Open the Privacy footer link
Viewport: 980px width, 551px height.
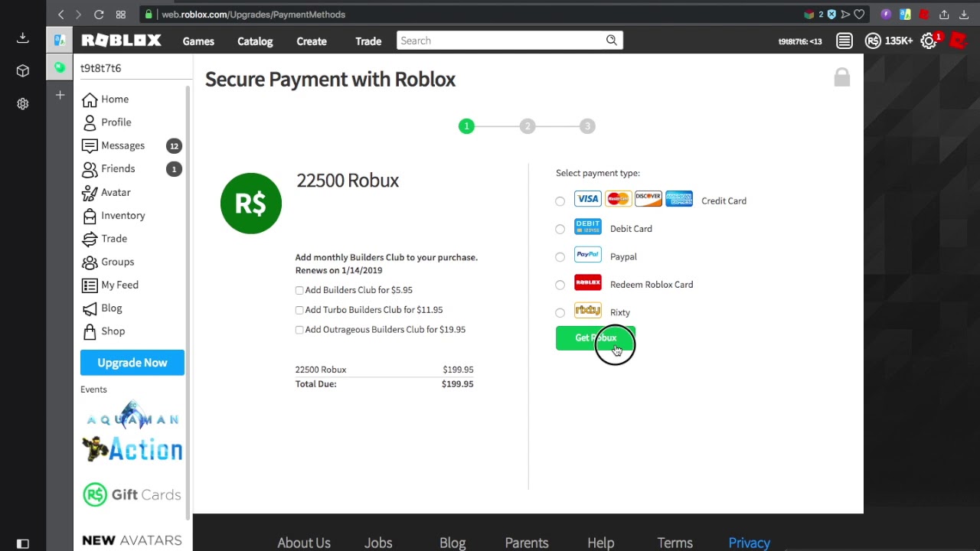[x=749, y=543]
